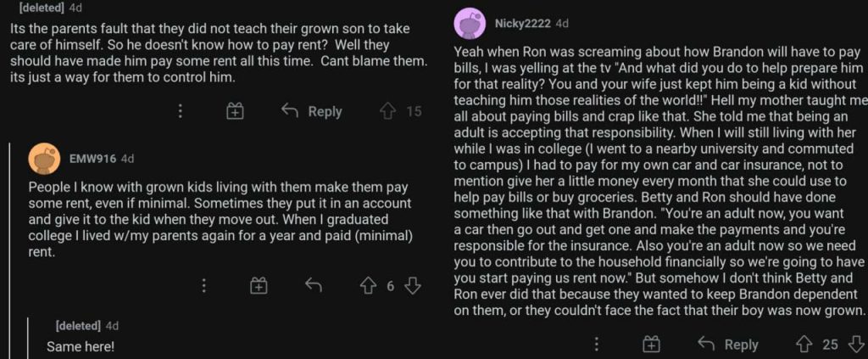Upvote Nicky2222's comment with 25 points
The width and height of the screenshot is (868, 359).
[804, 344]
